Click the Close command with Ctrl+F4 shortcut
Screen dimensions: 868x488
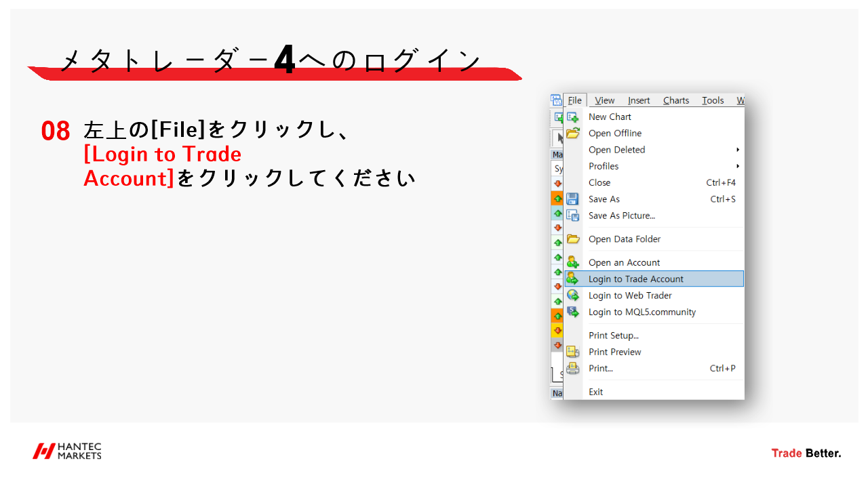[x=599, y=182]
